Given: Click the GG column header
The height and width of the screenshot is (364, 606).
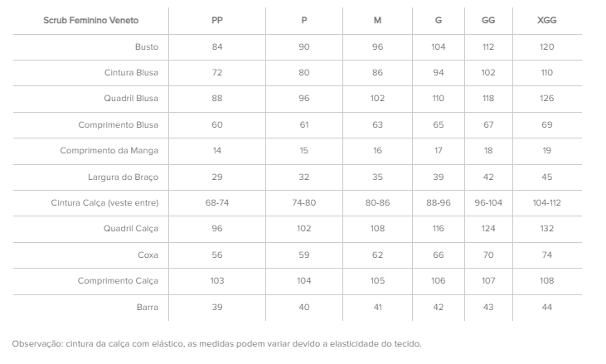Looking at the screenshot, I should coord(488,21).
